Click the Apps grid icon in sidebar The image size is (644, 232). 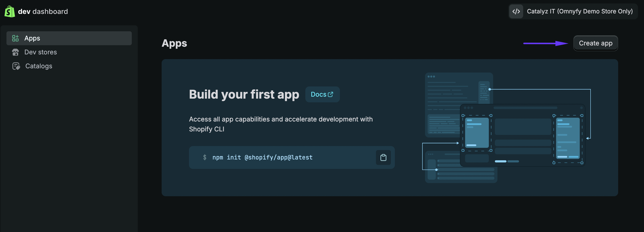tap(15, 38)
